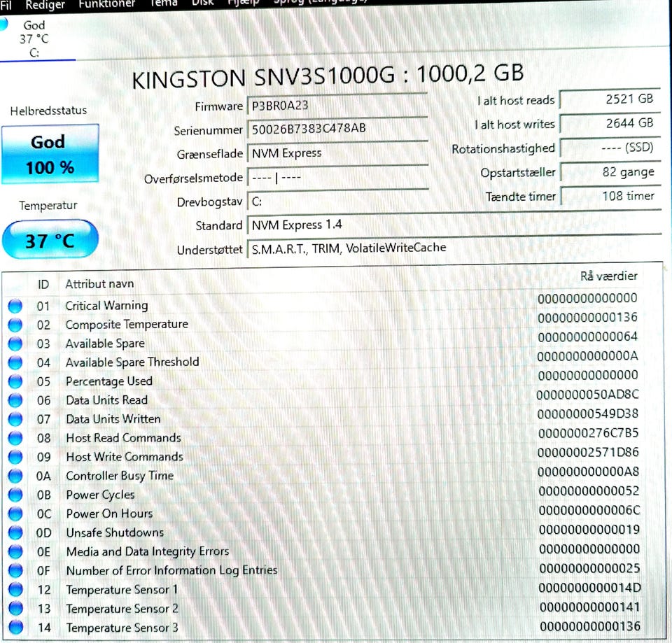Image resolution: width=672 pixels, height=643 pixels.
Task: Click the ID column header
Action: (x=43, y=285)
